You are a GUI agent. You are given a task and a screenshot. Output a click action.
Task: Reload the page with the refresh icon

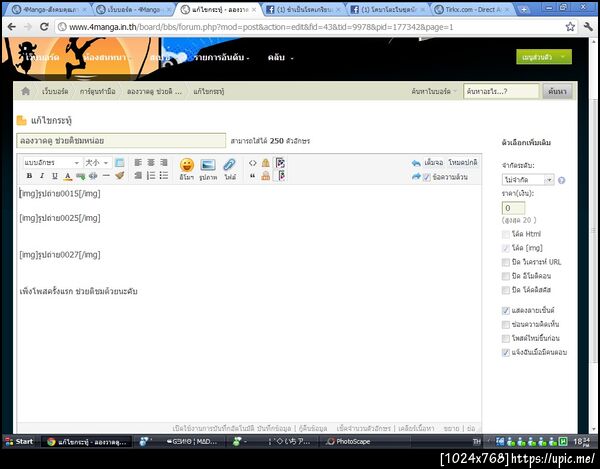[44, 26]
